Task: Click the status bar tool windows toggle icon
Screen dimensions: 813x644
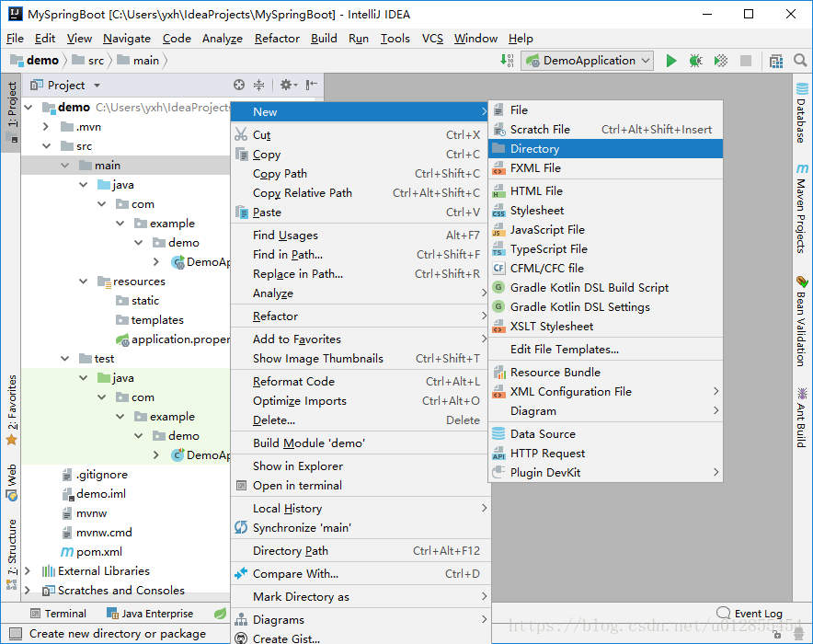Action: pos(16,633)
